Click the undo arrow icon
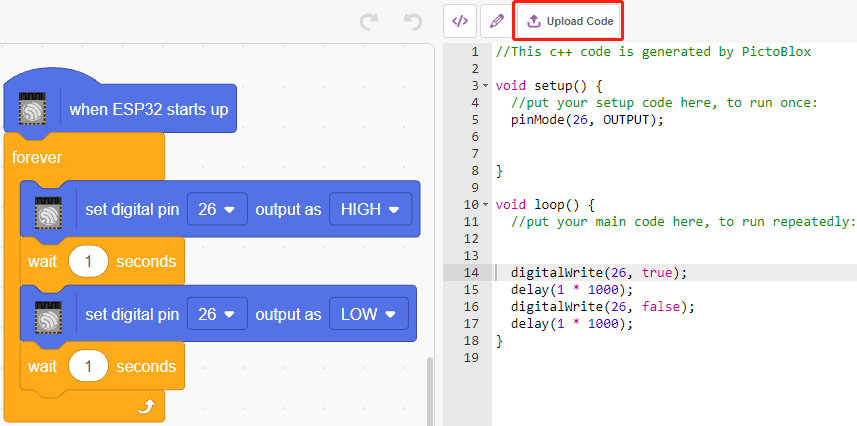Image resolution: width=857 pixels, height=426 pixels. click(x=413, y=22)
